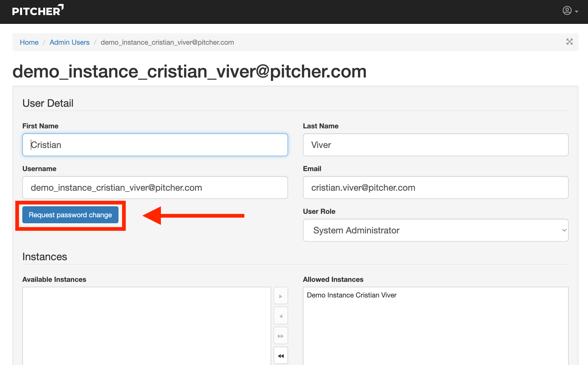
Task: Click the move right single arrow
Action: pos(281,296)
